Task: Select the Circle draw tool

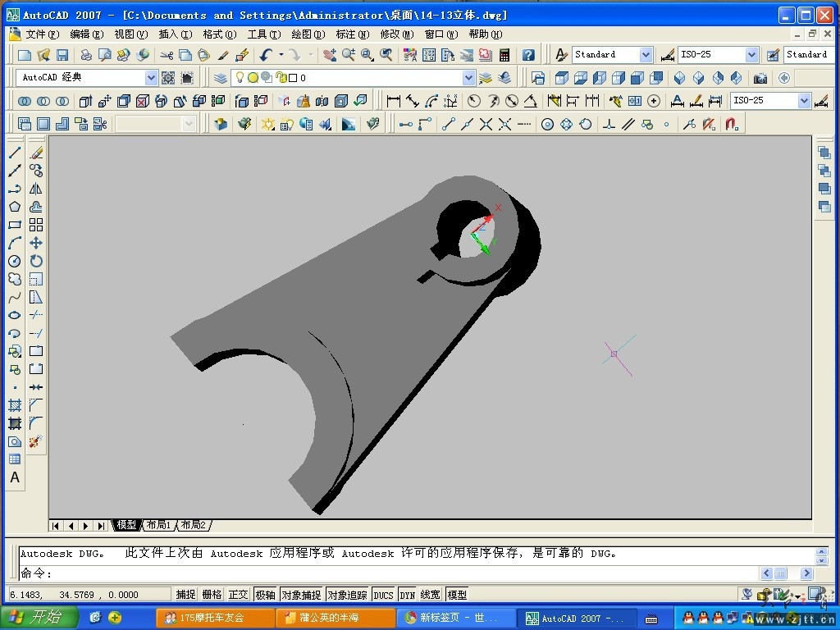Action: tap(15, 261)
